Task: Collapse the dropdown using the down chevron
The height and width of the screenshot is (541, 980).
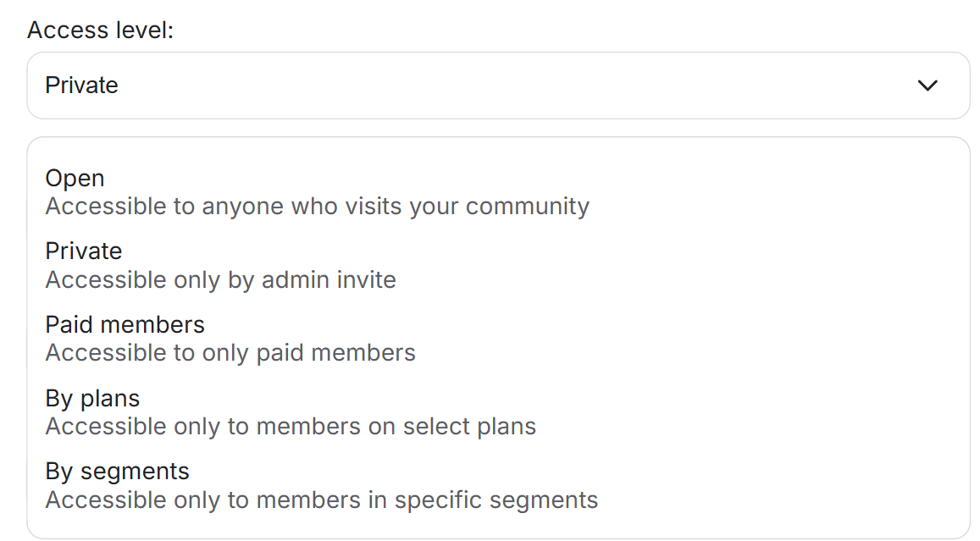Action: (x=927, y=86)
